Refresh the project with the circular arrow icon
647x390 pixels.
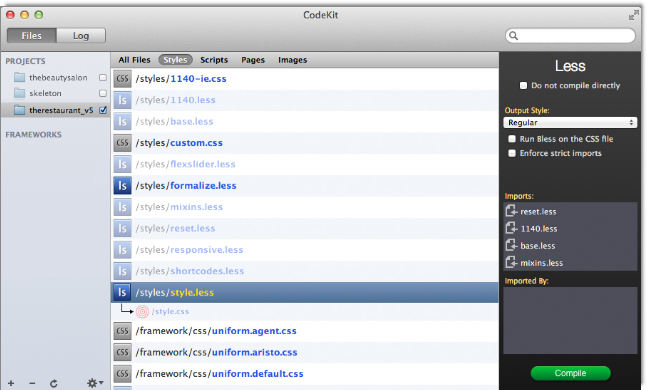pos(54,383)
